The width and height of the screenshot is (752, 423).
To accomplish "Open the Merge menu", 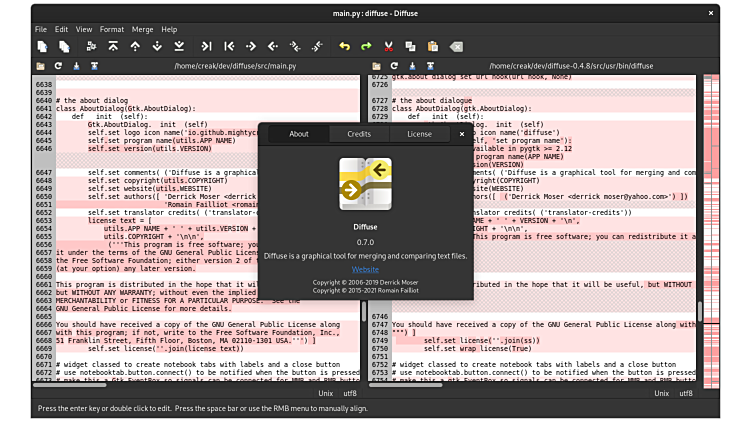I will (141, 30).
